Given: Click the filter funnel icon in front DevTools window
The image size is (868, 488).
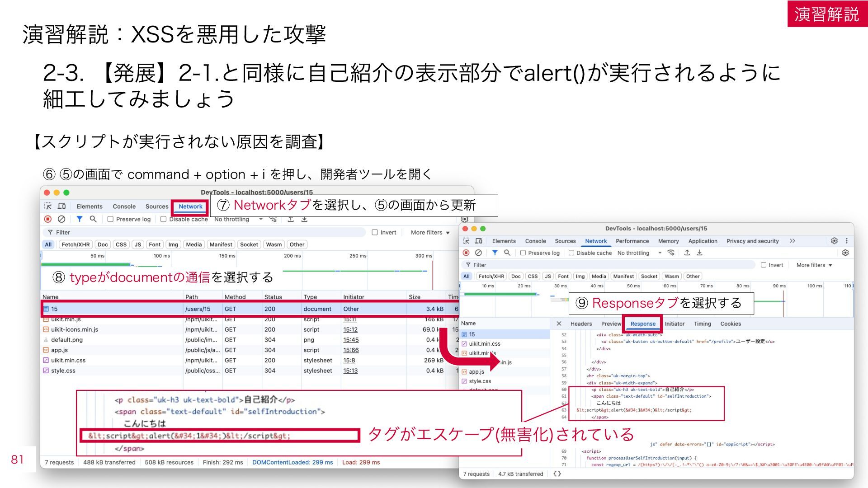Looking at the screenshot, I should click(x=495, y=253).
